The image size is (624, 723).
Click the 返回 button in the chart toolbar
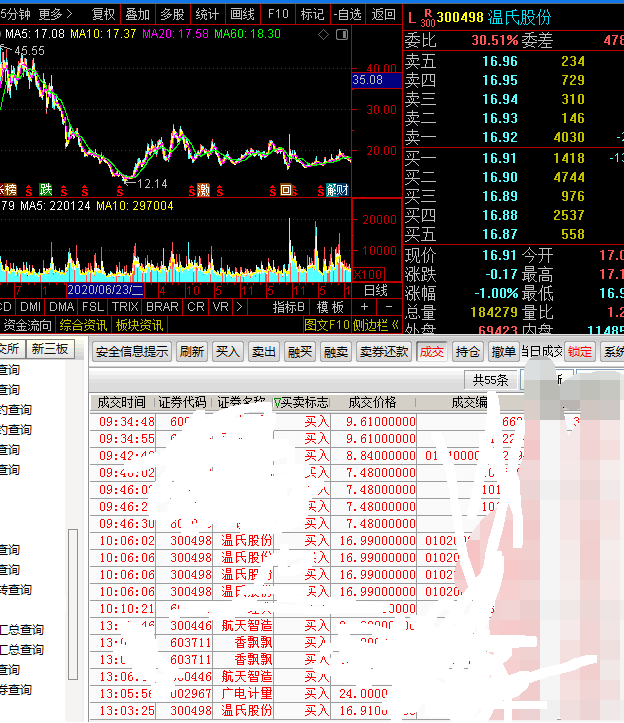click(384, 14)
